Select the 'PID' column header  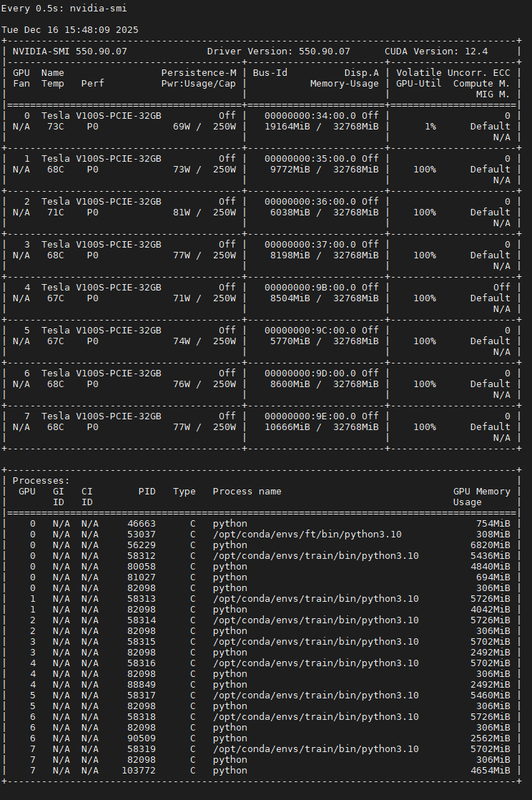[147, 492]
